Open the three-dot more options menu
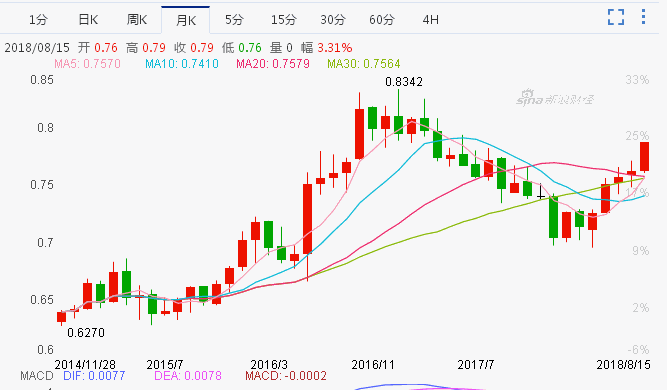Image resolution: width=667 pixels, height=390 pixels. (x=643, y=17)
